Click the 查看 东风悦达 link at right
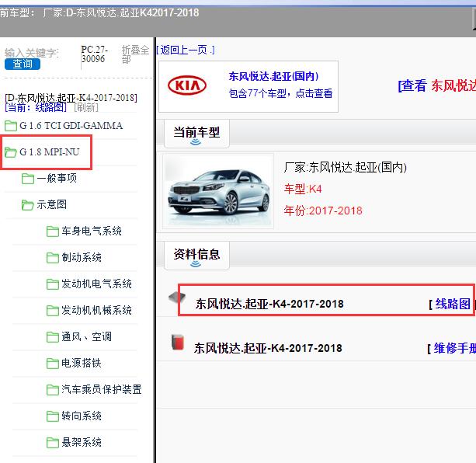Screen dimensions: 476x463 (x=437, y=85)
